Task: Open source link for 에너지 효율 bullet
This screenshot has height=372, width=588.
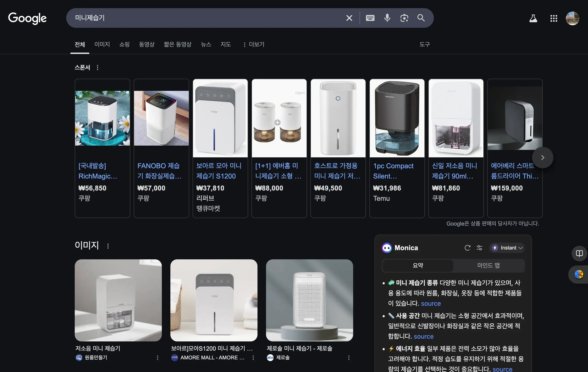Action: click(x=502, y=369)
